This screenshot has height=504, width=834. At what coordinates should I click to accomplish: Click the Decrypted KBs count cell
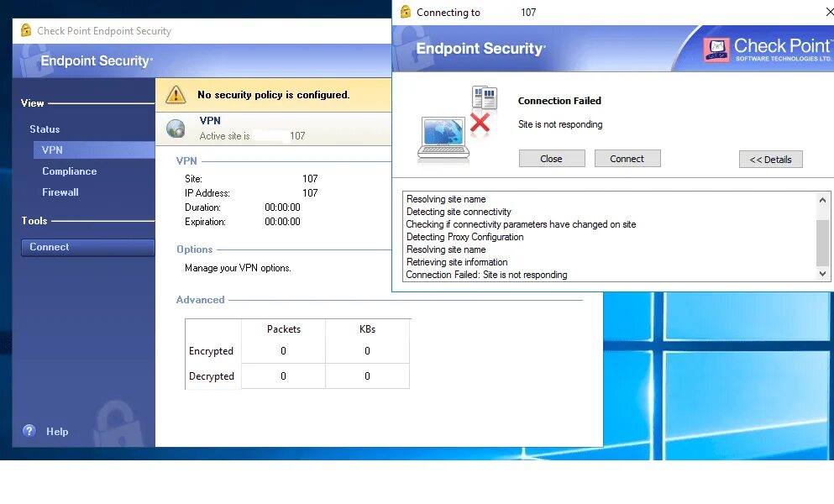(368, 376)
